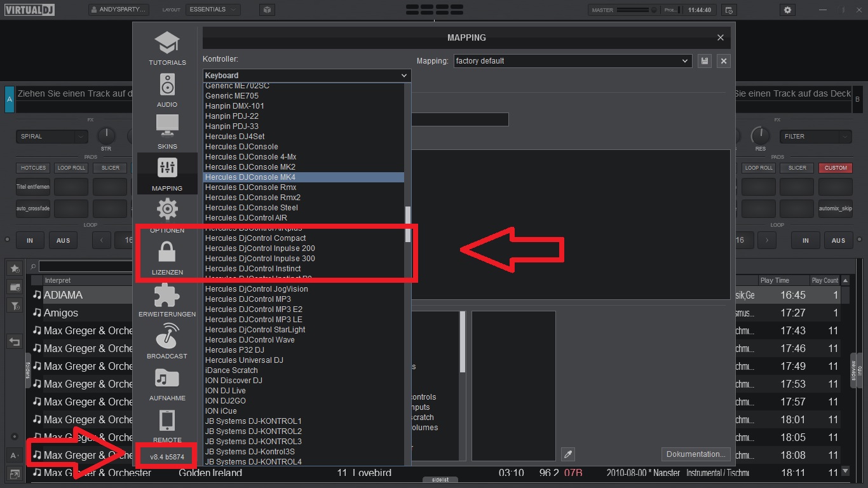Switch left deck pads to LOOP ROLL
The width and height of the screenshot is (868, 488).
[x=71, y=168]
